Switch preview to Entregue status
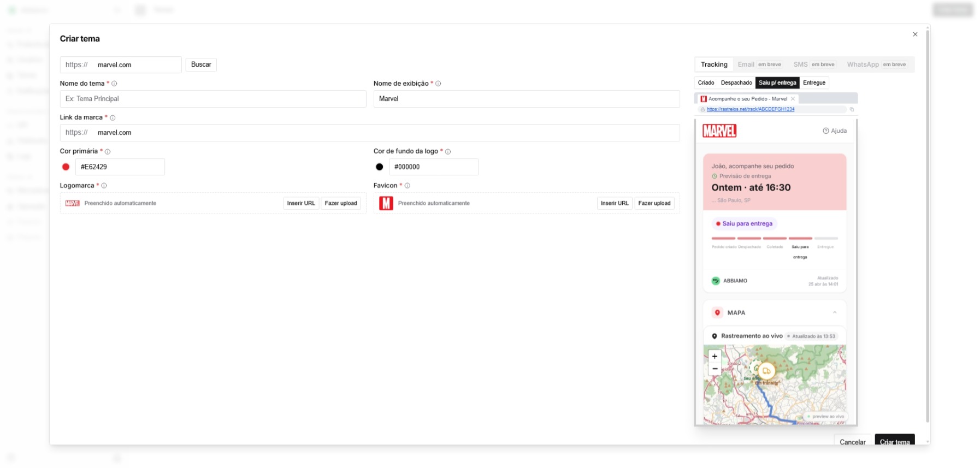Viewport: 980px width, 468px height. [x=814, y=83]
